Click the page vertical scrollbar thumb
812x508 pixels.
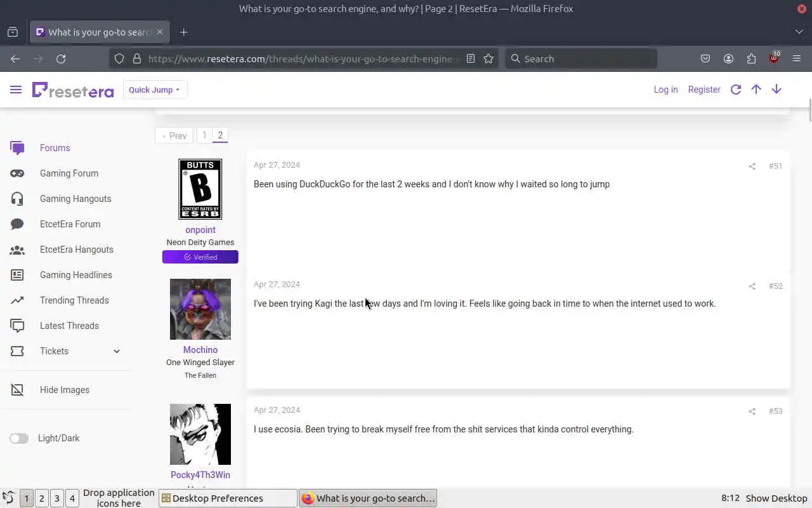(x=809, y=110)
